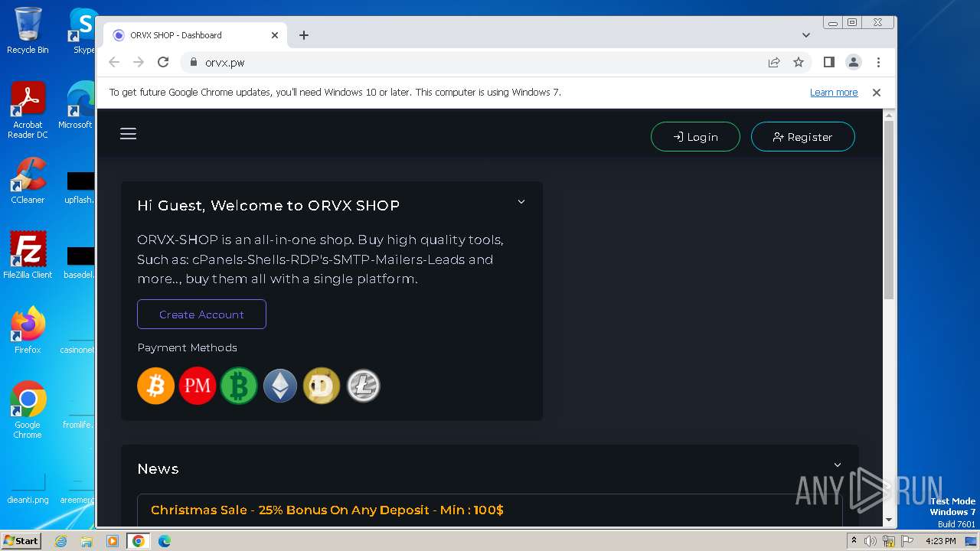Image resolution: width=980 pixels, height=551 pixels.
Task: Close the ORVX SHOP - Dashboard tab
Action: [275, 35]
